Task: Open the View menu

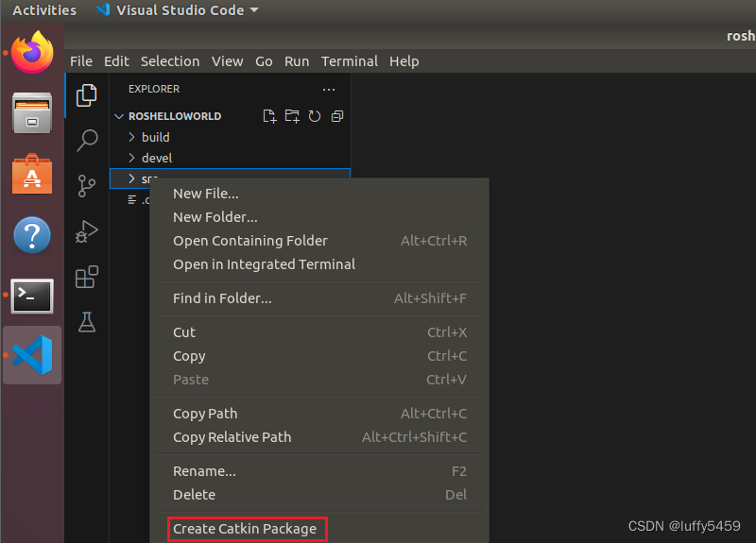Action: (227, 61)
